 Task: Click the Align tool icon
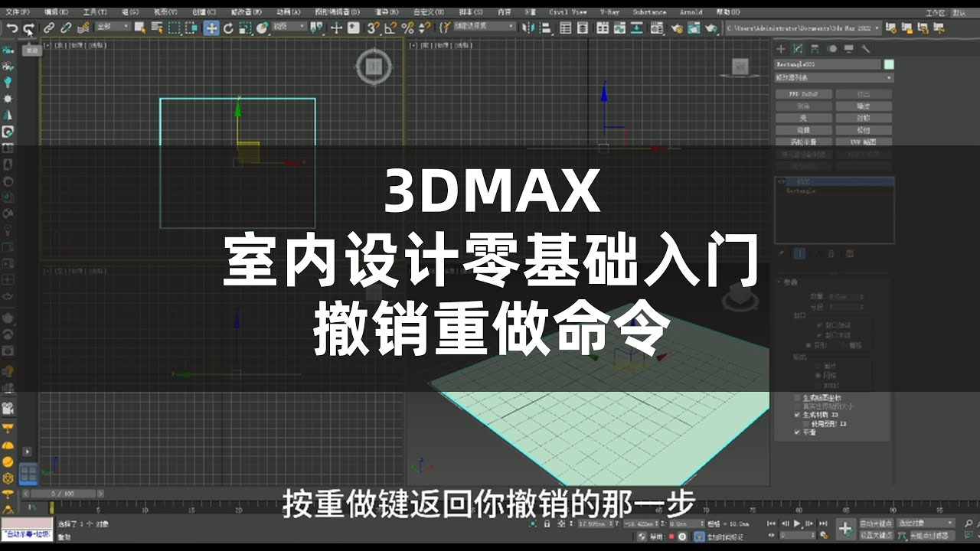point(546,28)
